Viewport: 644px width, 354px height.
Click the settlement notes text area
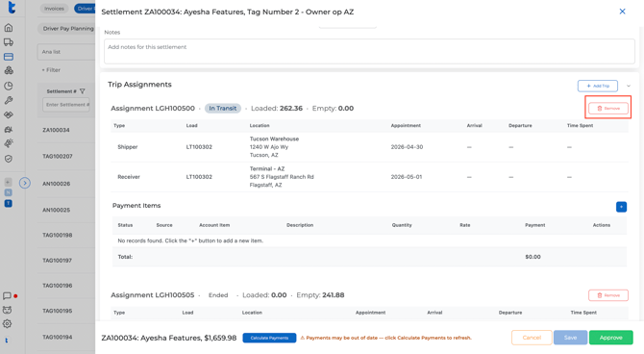[x=369, y=51]
